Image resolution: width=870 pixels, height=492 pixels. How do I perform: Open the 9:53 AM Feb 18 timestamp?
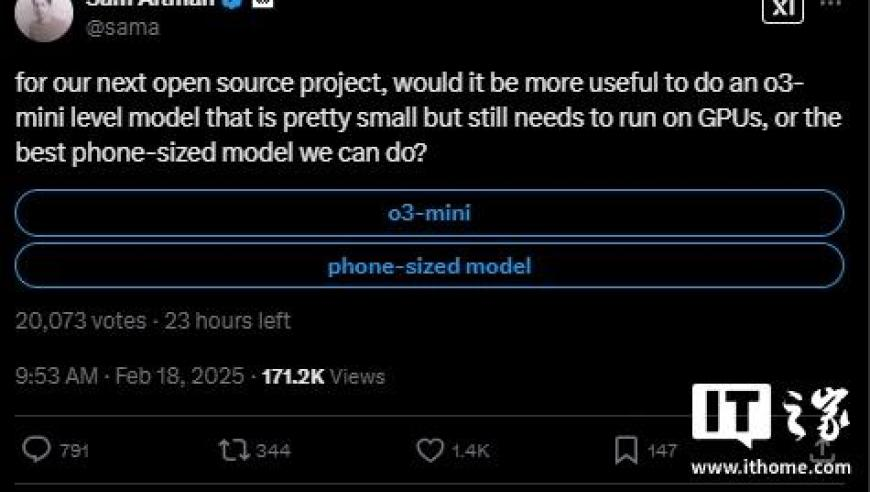(130, 376)
